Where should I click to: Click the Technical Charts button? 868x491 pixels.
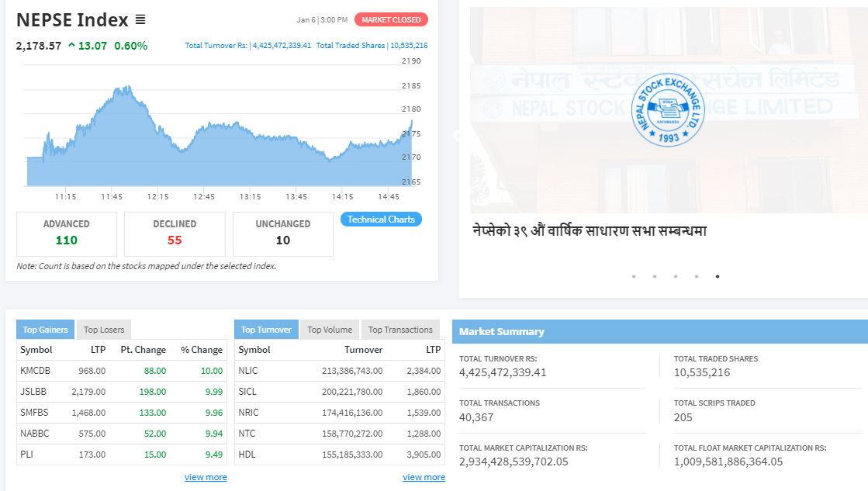pos(381,220)
